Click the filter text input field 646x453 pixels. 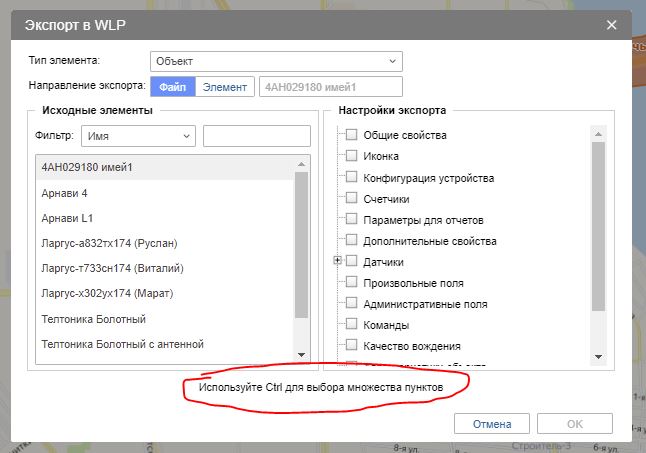tap(256, 135)
